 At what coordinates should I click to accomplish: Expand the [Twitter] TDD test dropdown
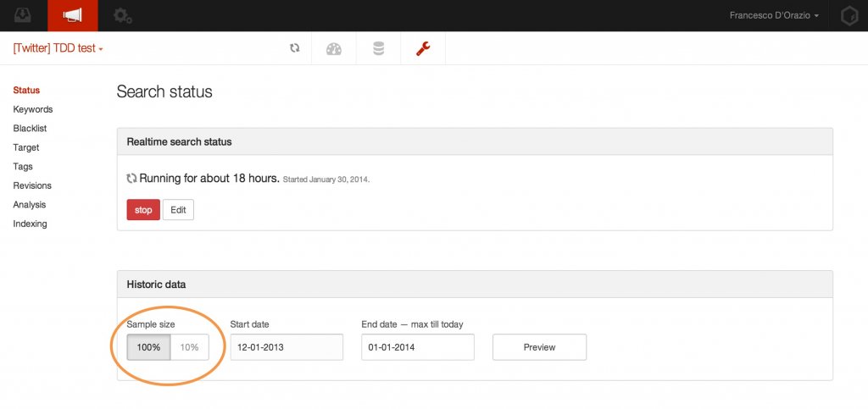(58, 49)
